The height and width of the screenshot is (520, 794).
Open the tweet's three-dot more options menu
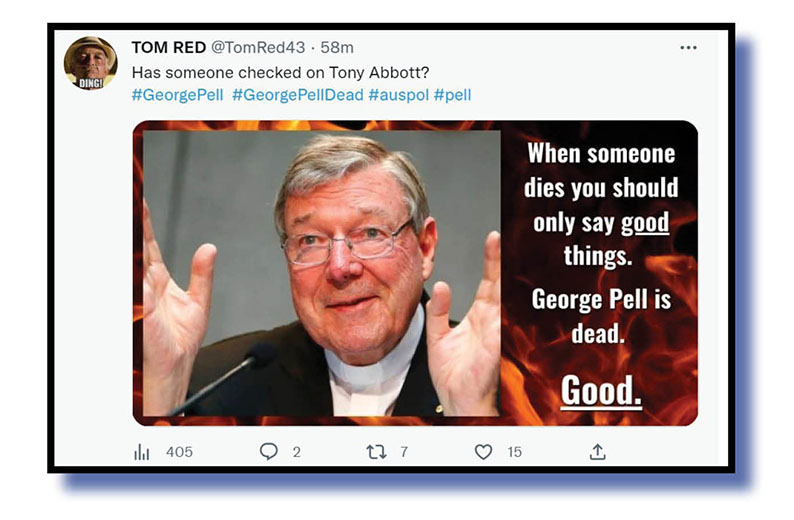click(x=688, y=48)
